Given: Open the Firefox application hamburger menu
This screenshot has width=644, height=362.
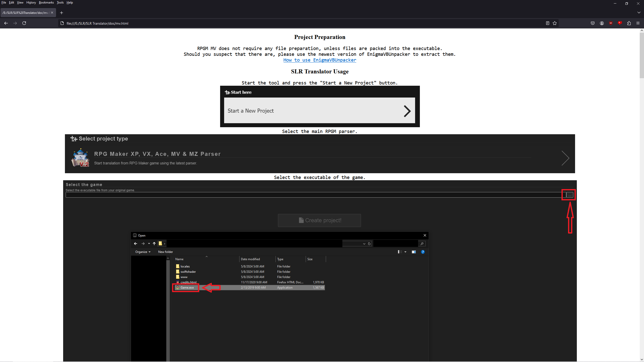Looking at the screenshot, I should click(638, 23).
